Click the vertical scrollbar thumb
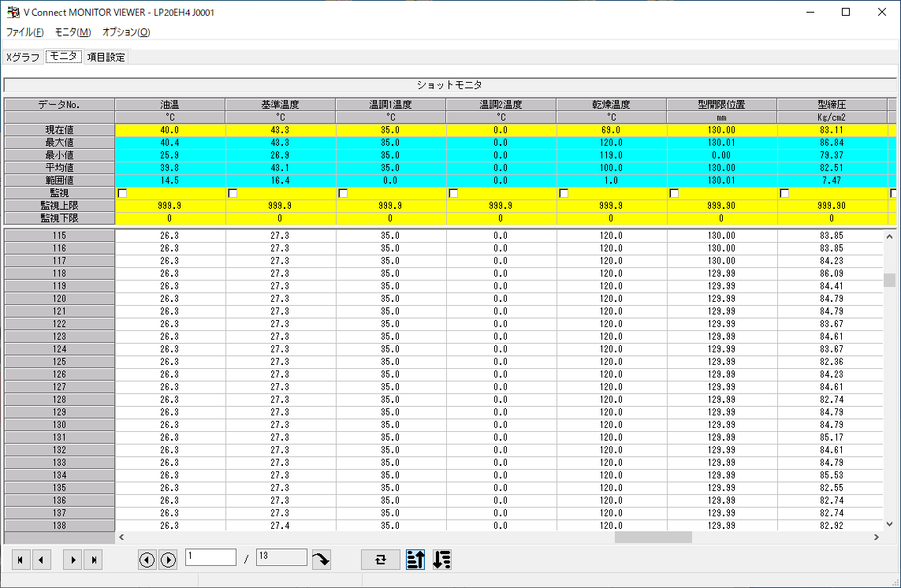This screenshot has width=901, height=588. 889,280
